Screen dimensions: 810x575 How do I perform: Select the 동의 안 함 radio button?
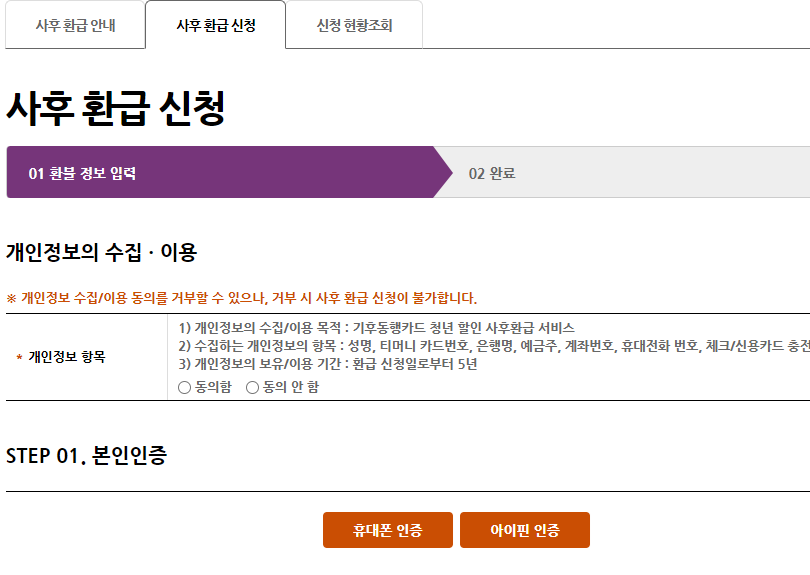[x=252, y=387]
